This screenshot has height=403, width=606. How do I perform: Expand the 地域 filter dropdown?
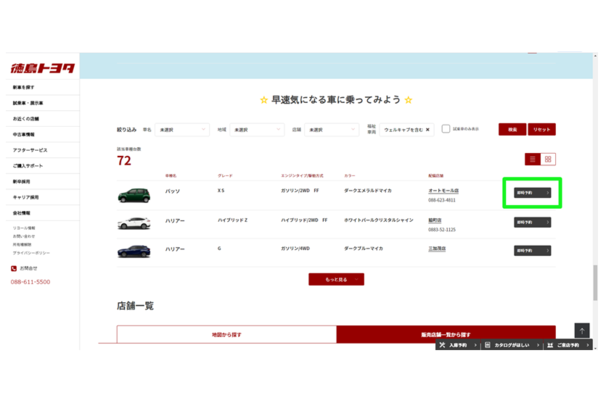click(257, 130)
